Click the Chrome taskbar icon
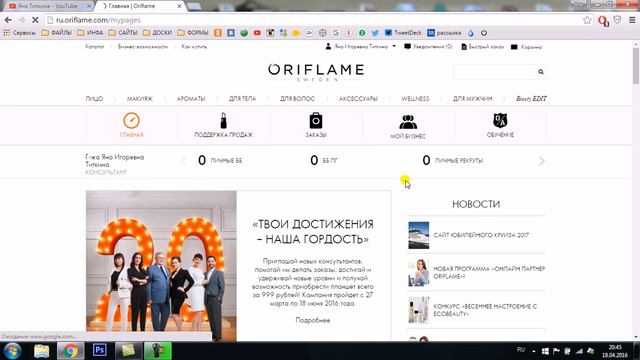Viewport: 640px width, 360px height. (70, 351)
